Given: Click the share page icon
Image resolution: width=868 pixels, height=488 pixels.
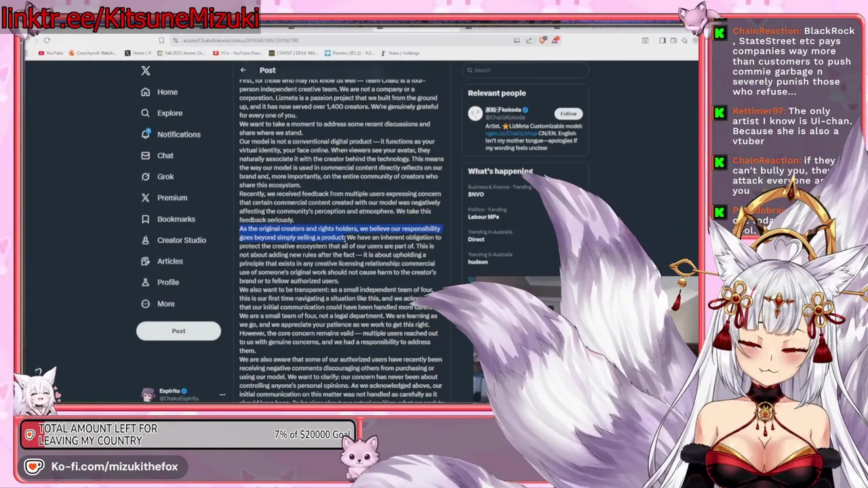Looking at the screenshot, I should 529,40.
